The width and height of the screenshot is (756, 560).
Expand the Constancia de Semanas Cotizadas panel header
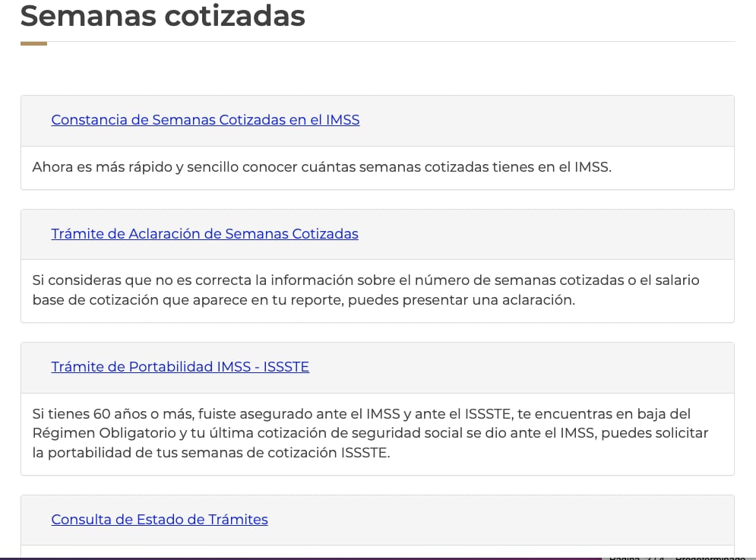click(x=532, y=120)
